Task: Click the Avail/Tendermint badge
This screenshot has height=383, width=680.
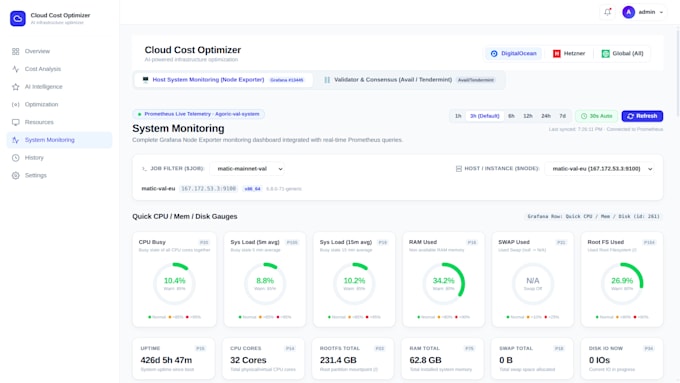Action: coord(476,80)
